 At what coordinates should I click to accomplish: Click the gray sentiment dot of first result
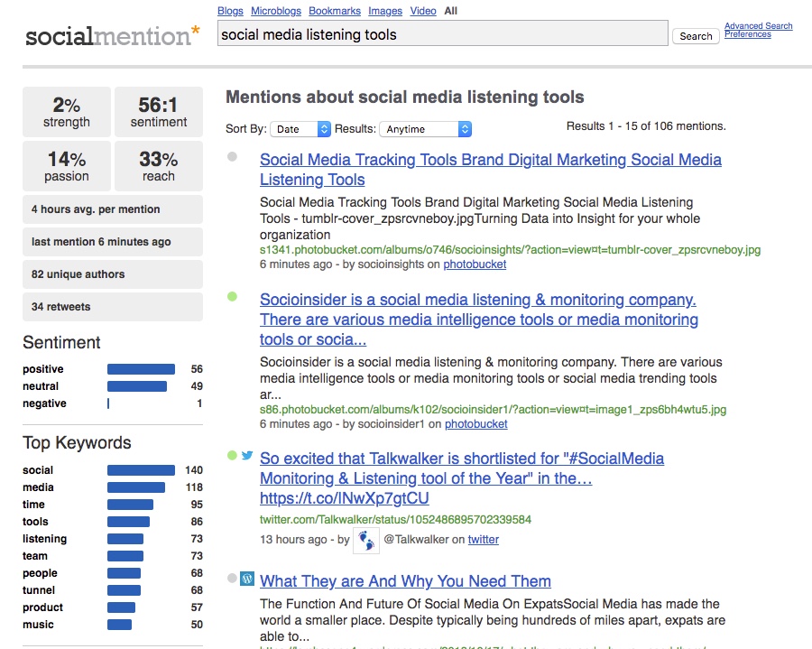click(x=232, y=156)
